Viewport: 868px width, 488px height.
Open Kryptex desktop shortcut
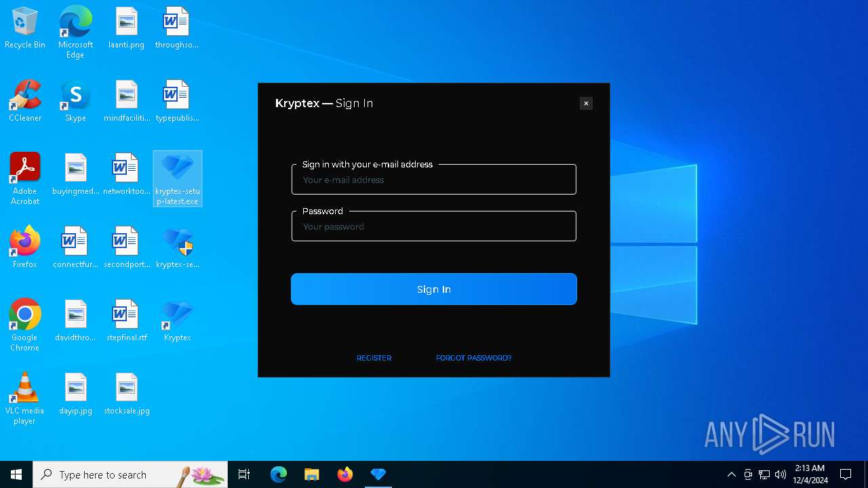coord(178,321)
